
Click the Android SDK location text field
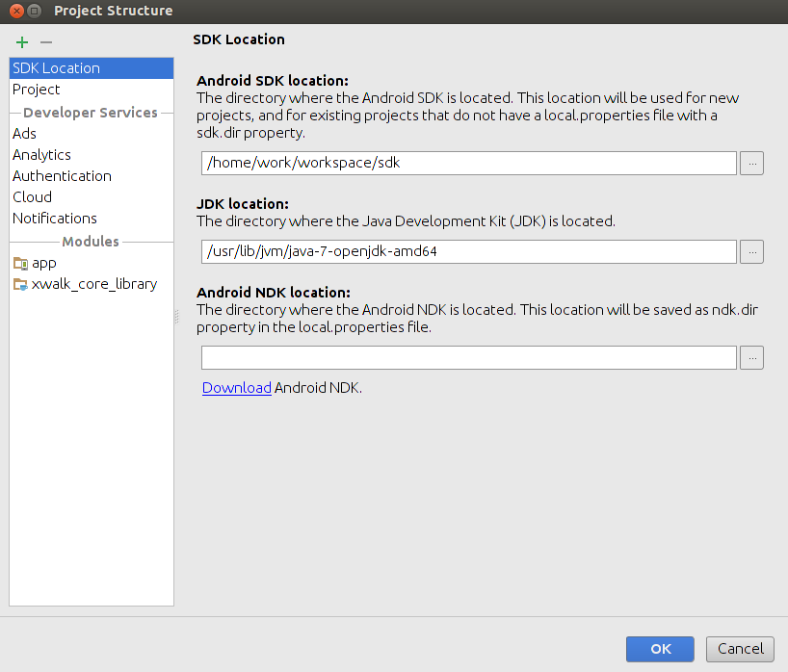[x=468, y=163]
